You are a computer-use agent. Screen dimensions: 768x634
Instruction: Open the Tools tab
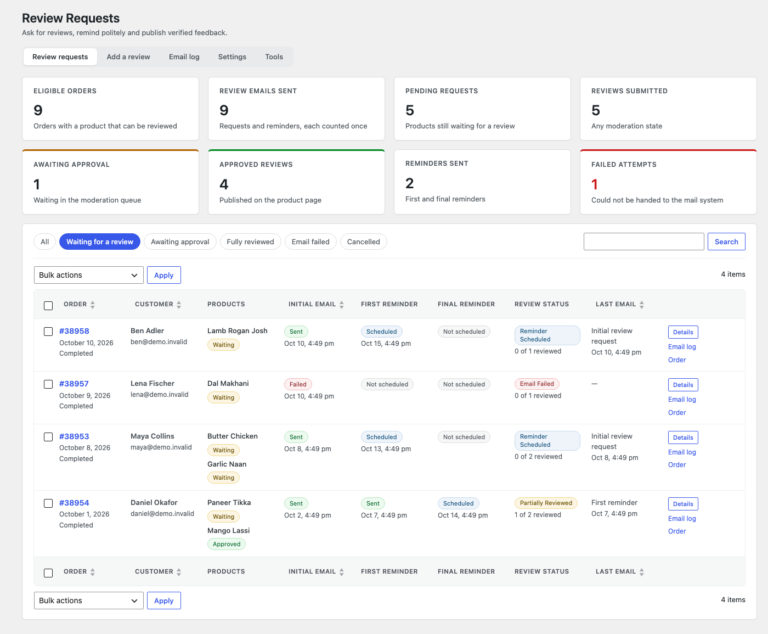(x=274, y=57)
